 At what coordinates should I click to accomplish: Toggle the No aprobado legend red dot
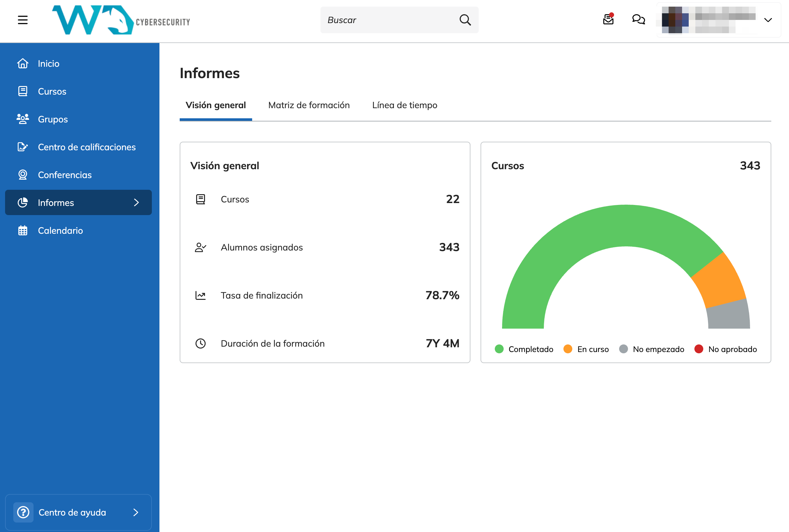699,349
